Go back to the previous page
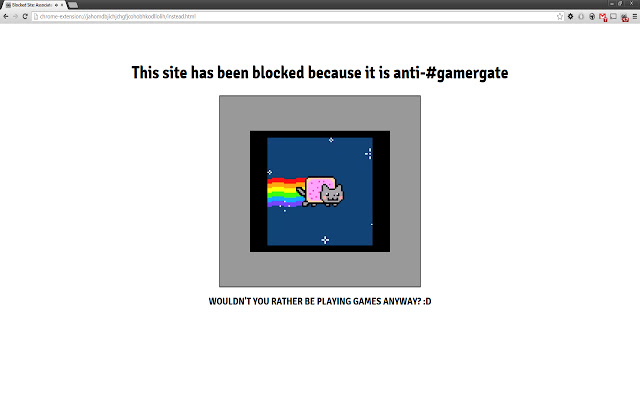The height and width of the screenshot is (400, 640). coord(6,16)
